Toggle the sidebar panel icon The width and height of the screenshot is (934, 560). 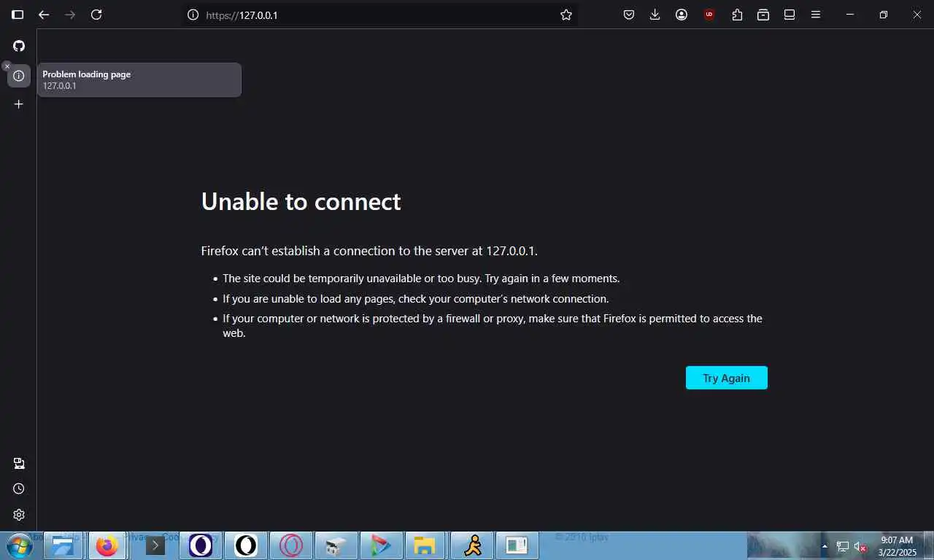[x=18, y=15]
